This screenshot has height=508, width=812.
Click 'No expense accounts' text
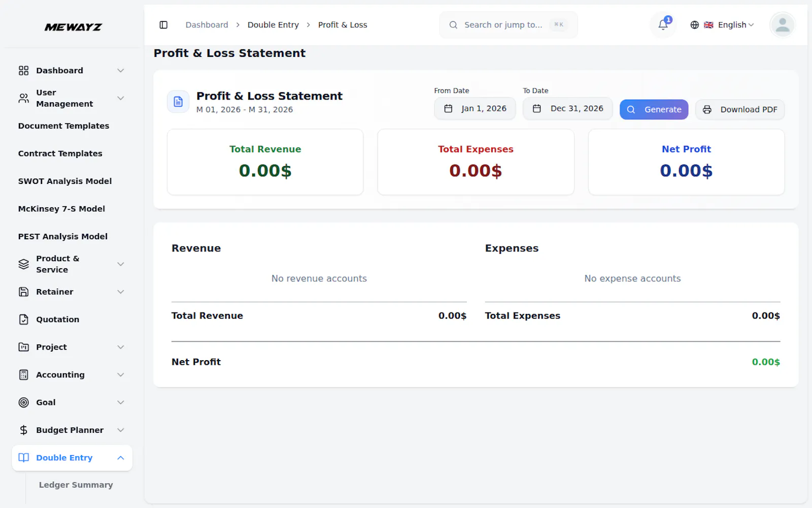[x=632, y=279]
